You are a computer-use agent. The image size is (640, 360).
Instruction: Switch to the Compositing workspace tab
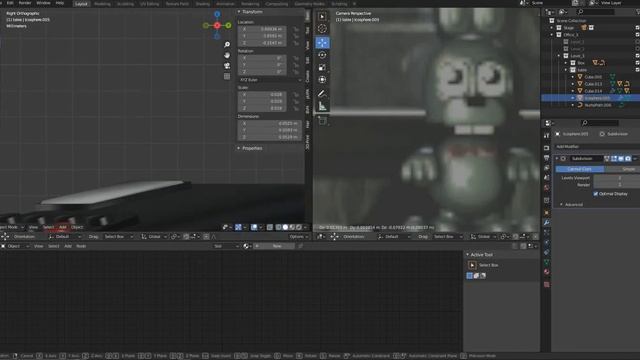276,4
